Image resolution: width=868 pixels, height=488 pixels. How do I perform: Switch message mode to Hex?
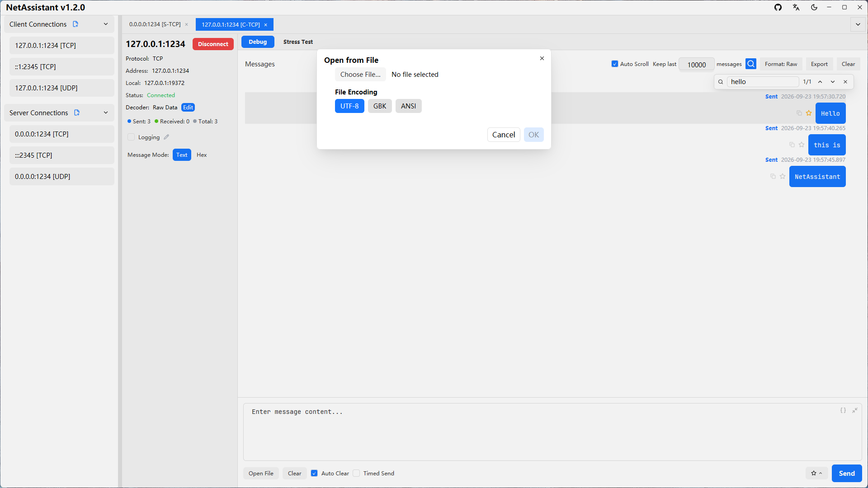tap(202, 155)
